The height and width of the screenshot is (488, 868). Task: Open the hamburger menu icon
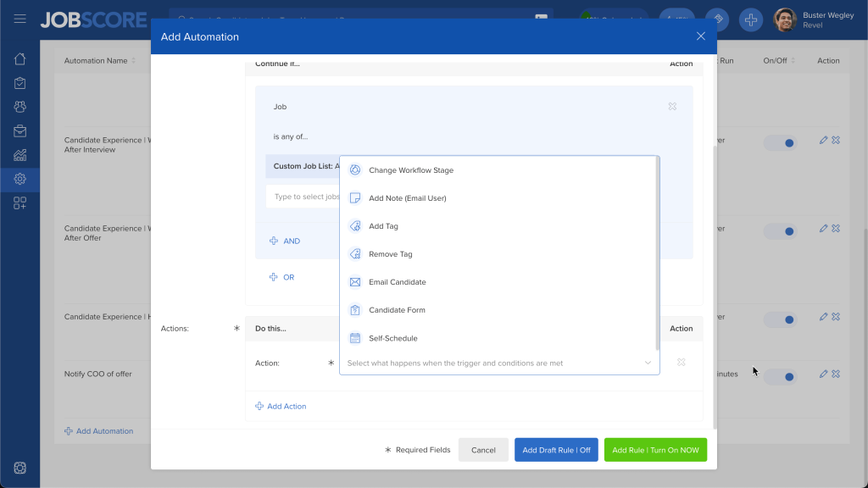[x=19, y=19]
